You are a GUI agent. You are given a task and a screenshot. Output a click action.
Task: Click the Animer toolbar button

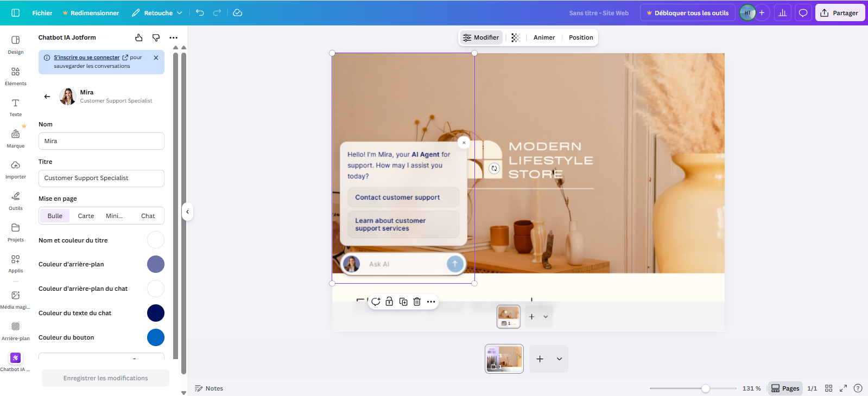544,37
